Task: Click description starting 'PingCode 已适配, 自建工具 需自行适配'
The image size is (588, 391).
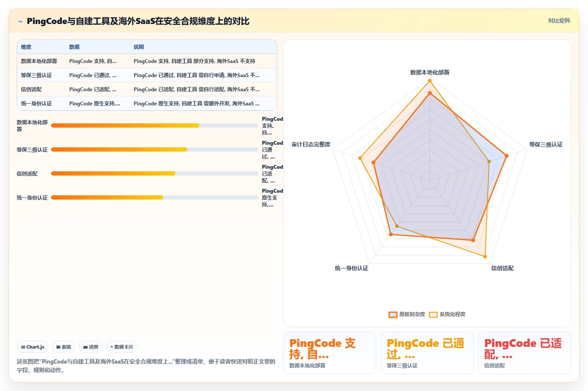Action: click(196, 90)
